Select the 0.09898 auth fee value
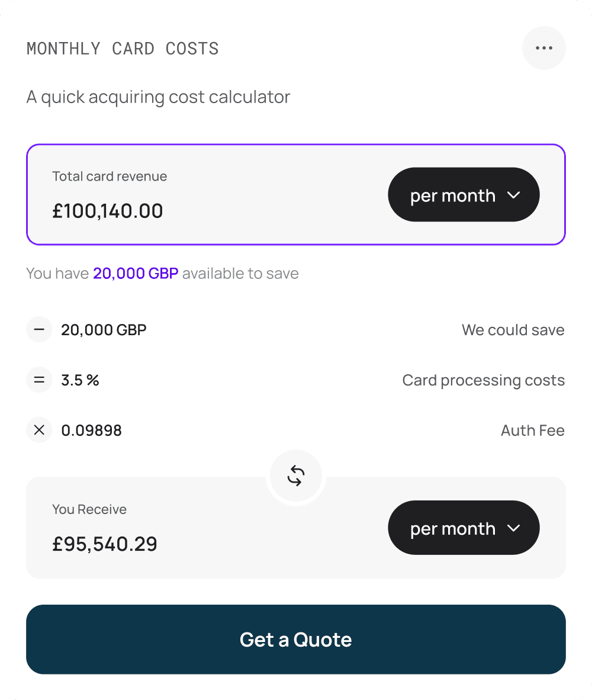Image resolution: width=592 pixels, height=700 pixels. pos(91,431)
